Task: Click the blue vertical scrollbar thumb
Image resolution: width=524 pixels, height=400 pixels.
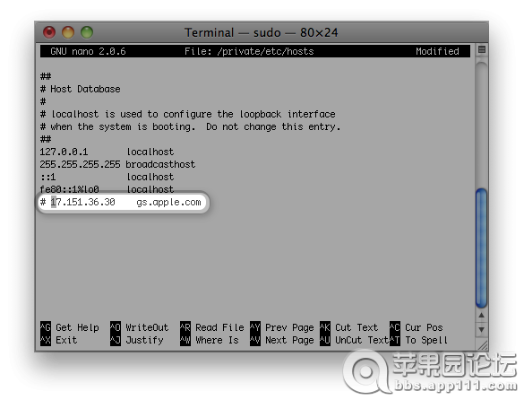Action: tap(481, 248)
